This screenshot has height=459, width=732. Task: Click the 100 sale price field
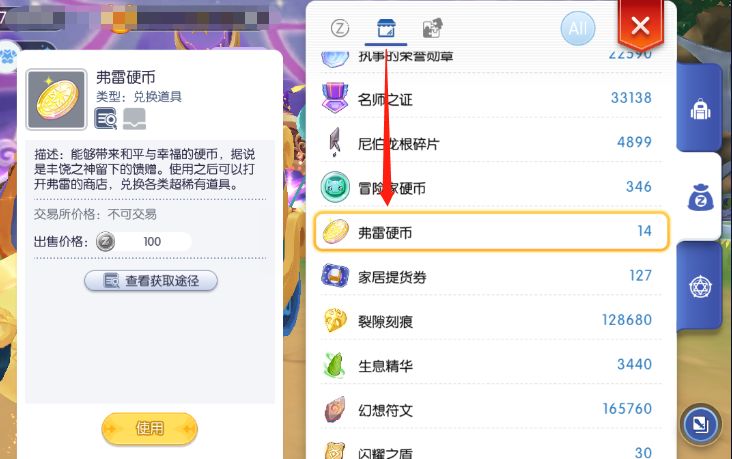tap(144, 241)
